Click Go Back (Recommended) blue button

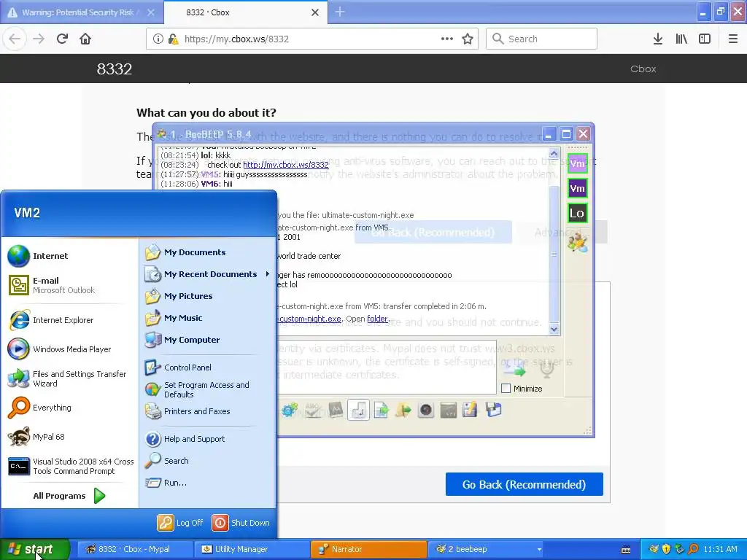click(524, 484)
